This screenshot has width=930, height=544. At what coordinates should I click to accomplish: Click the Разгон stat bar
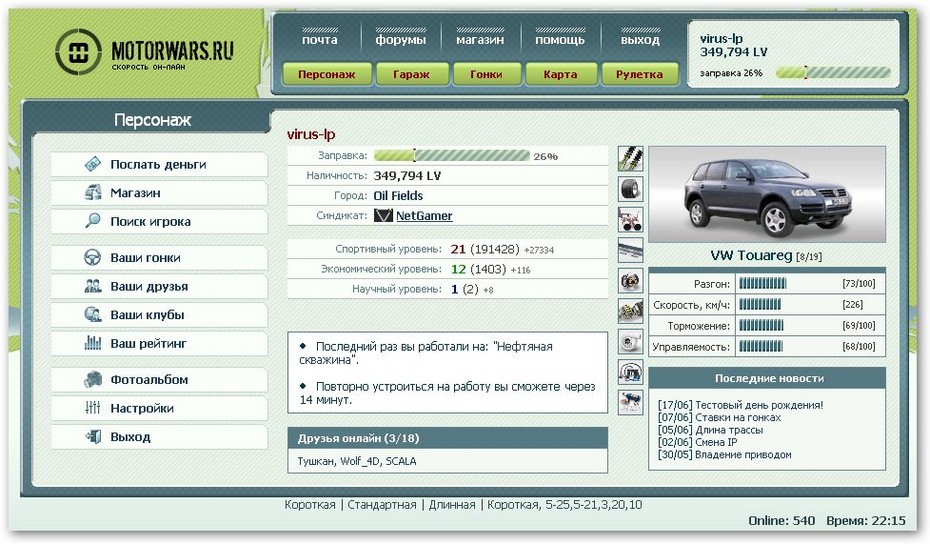(762, 284)
